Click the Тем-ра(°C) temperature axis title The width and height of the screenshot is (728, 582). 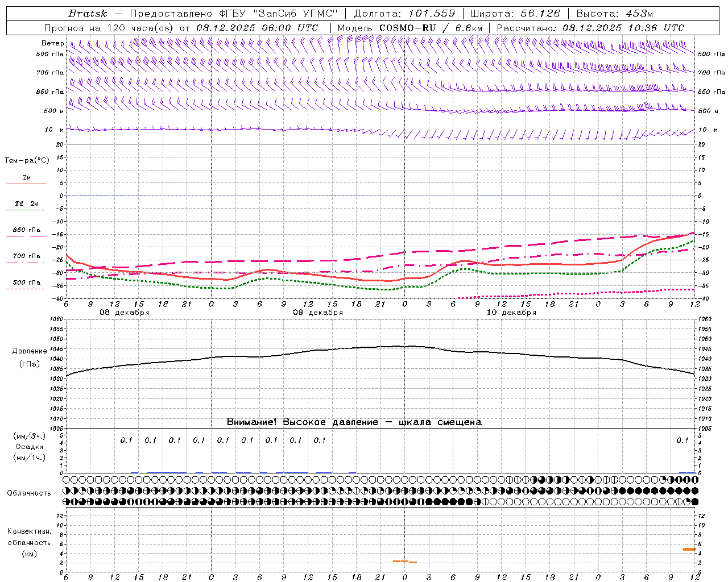pyautogui.click(x=27, y=161)
